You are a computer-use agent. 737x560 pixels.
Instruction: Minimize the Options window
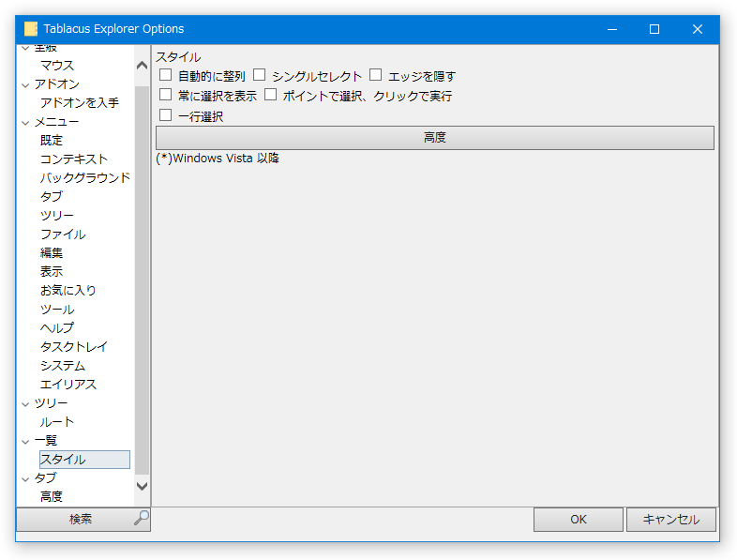(x=612, y=29)
